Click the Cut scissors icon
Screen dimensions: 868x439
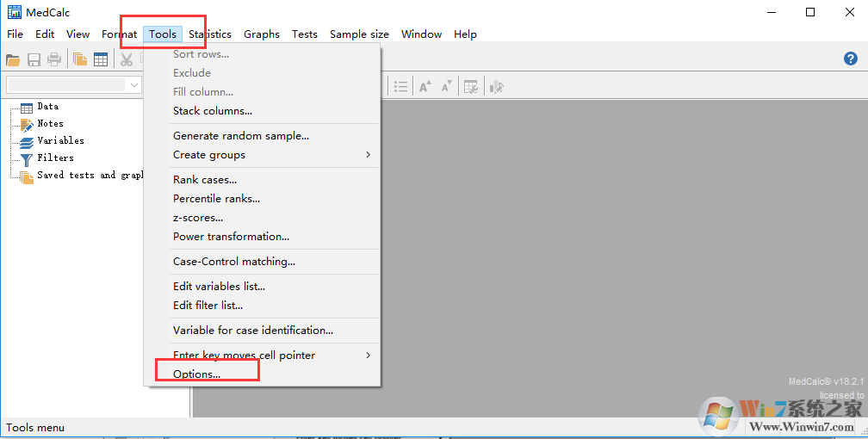127,59
